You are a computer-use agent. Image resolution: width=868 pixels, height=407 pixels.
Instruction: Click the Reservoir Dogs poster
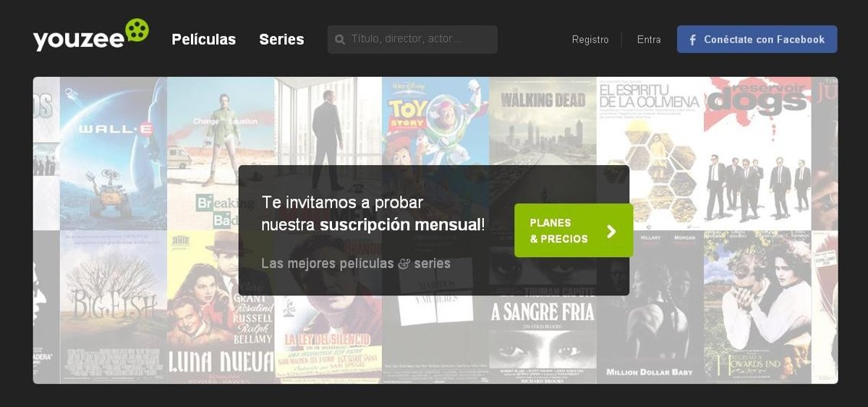(757, 154)
